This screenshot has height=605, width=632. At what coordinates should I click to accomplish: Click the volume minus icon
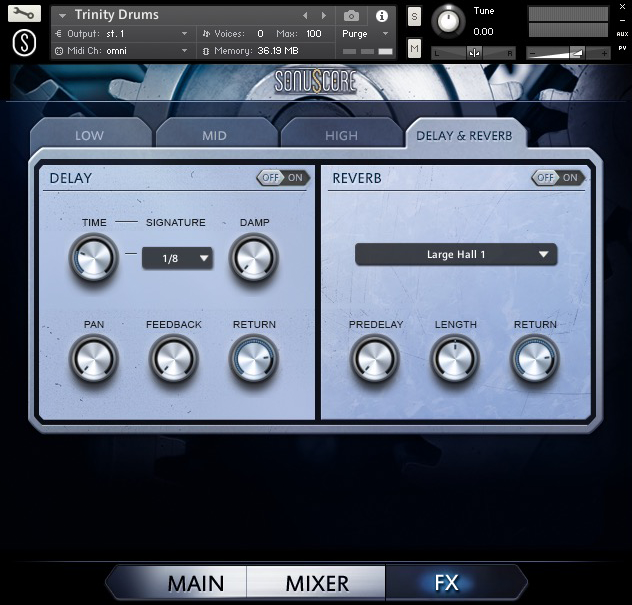tap(532, 53)
